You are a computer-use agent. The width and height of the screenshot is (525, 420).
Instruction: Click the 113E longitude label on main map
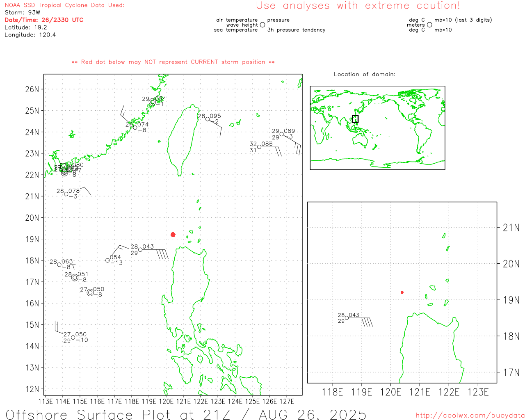point(45,401)
